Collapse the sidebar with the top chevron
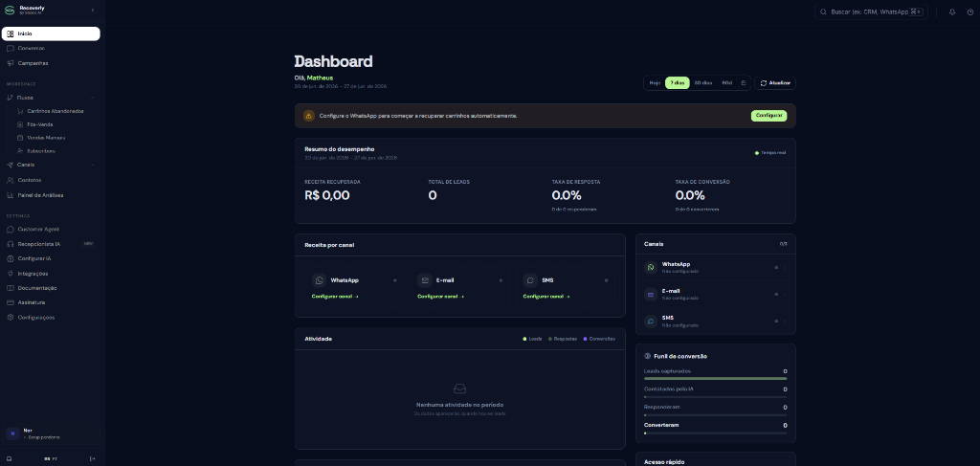The image size is (980, 466). [x=93, y=10]
